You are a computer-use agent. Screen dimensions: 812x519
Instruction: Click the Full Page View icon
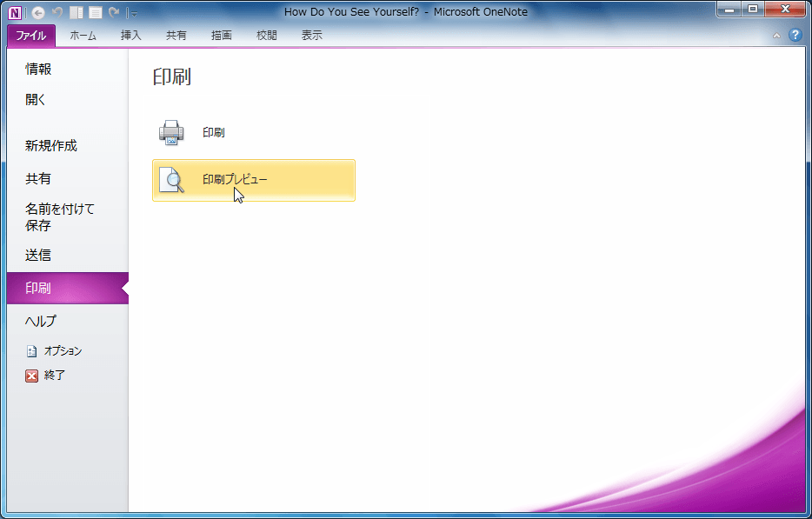[x=96, y=12]
